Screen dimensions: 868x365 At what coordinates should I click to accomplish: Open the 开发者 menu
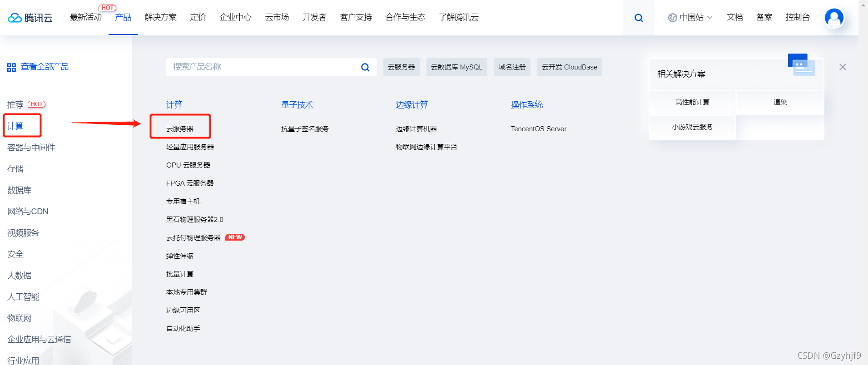click(314, 17)
